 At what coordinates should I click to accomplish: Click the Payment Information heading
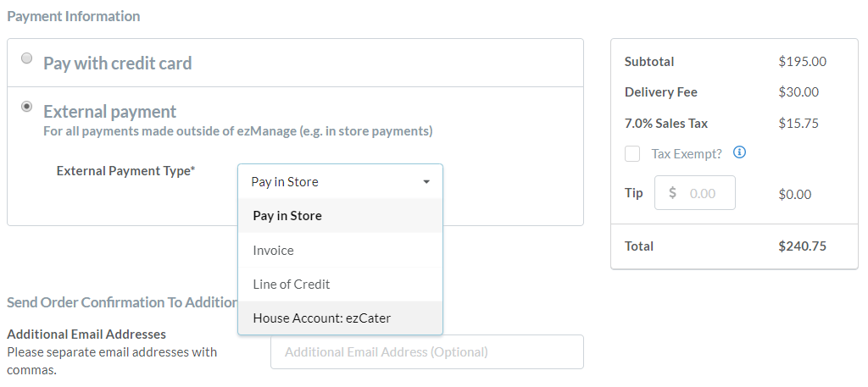tap(74, 16)
